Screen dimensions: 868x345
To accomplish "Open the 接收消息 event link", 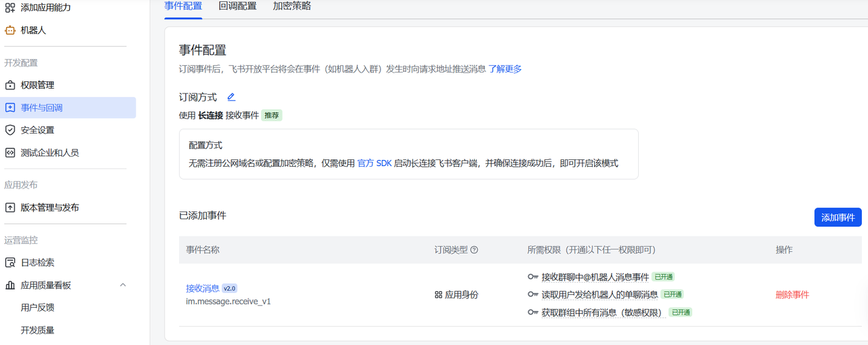I will (x=202, y=288).
